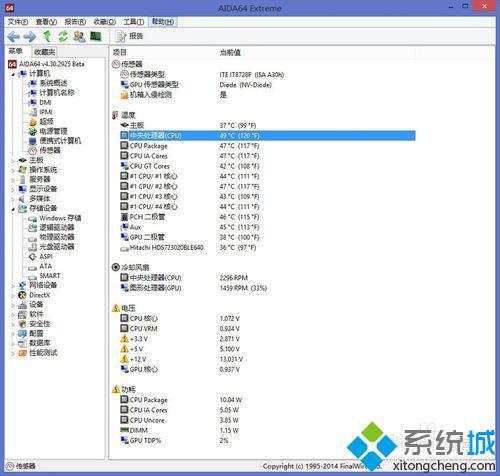500x476 pixels.
Task: Select 配置 icon in tree
Action: (22, 334)
